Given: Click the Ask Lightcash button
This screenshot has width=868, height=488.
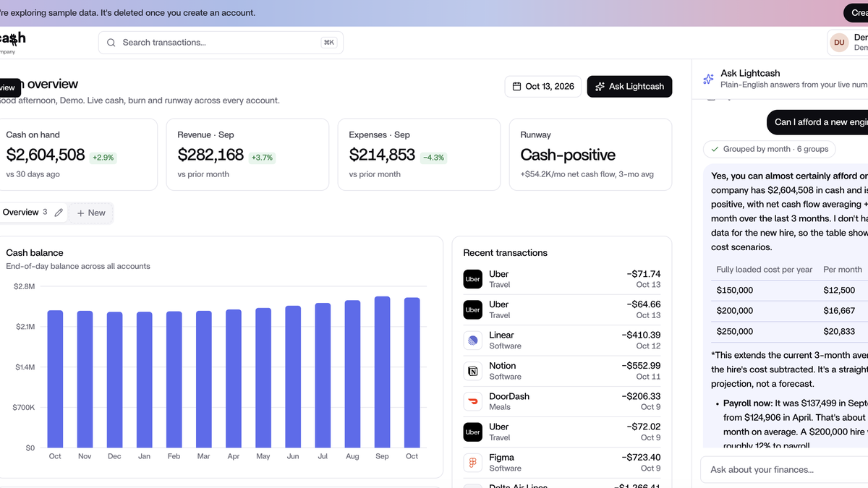Looking at the screenshot, I should 629,87.
